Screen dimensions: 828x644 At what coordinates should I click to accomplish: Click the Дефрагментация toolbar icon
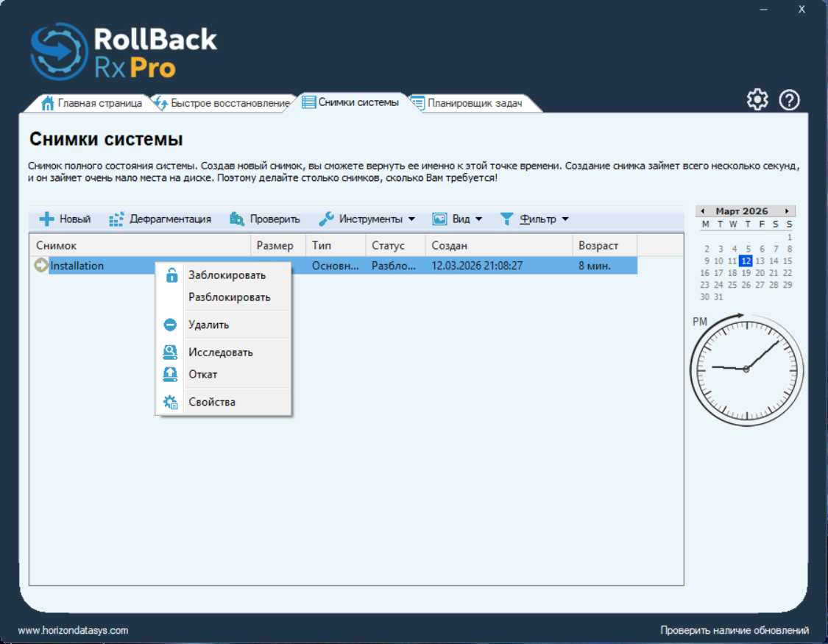[116, 219]
